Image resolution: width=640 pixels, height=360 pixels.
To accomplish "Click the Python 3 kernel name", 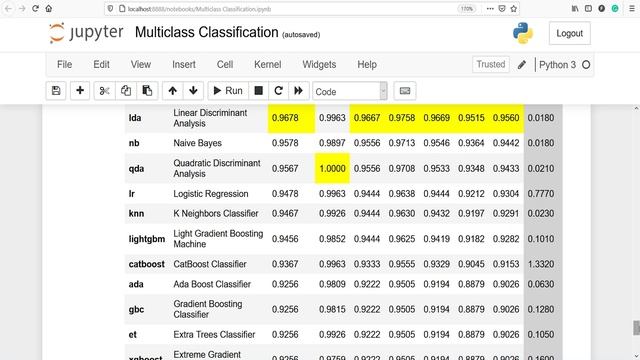I will 557,65.
